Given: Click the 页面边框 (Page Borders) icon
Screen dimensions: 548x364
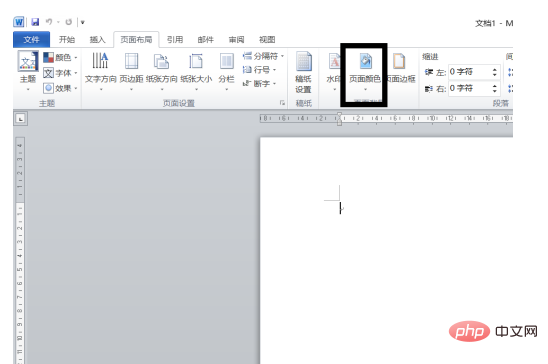Looking at the screenshot, I should [x=399, y=61].
